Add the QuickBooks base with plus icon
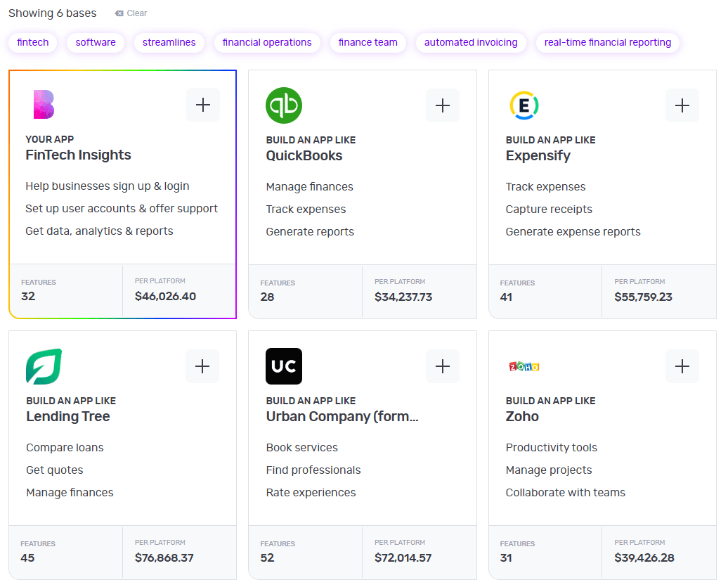The image size is (728, 587). point(443,105)
